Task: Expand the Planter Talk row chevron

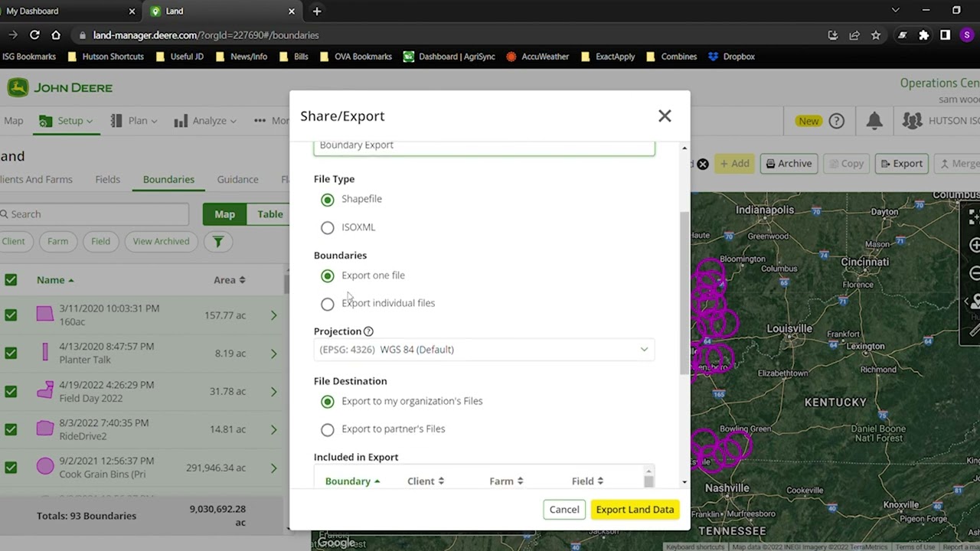Action: pos(273,354)
